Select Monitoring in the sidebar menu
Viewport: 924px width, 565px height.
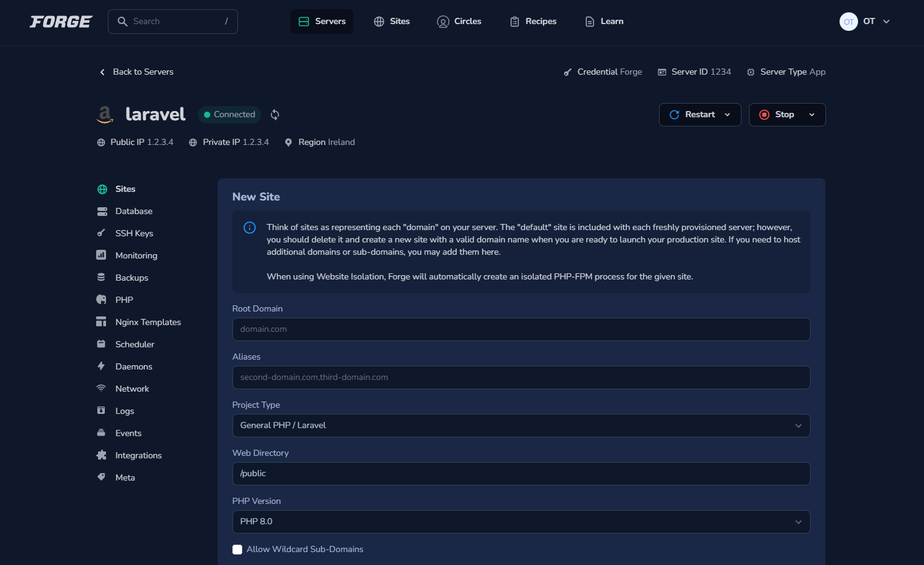coord(136,256)
